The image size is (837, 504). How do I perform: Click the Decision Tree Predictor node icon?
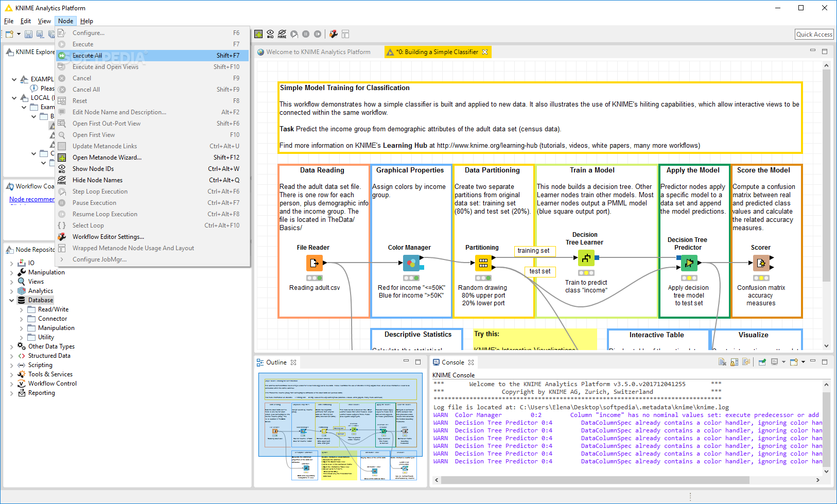pos(689,263)
